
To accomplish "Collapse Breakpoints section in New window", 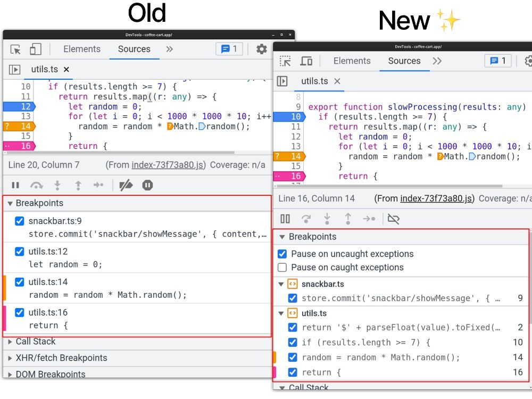I will (x=282, y=237).
